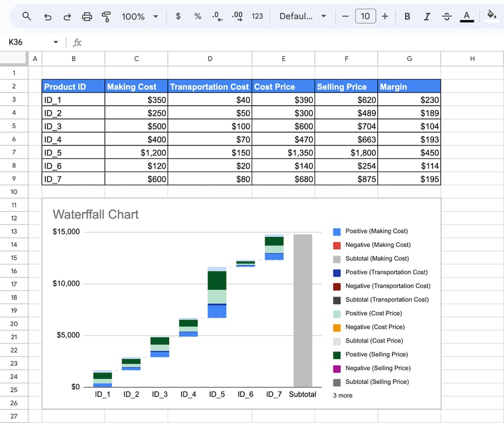504x423 pixels.
Task: Activate the paint format tool
Action: point(106,17)
